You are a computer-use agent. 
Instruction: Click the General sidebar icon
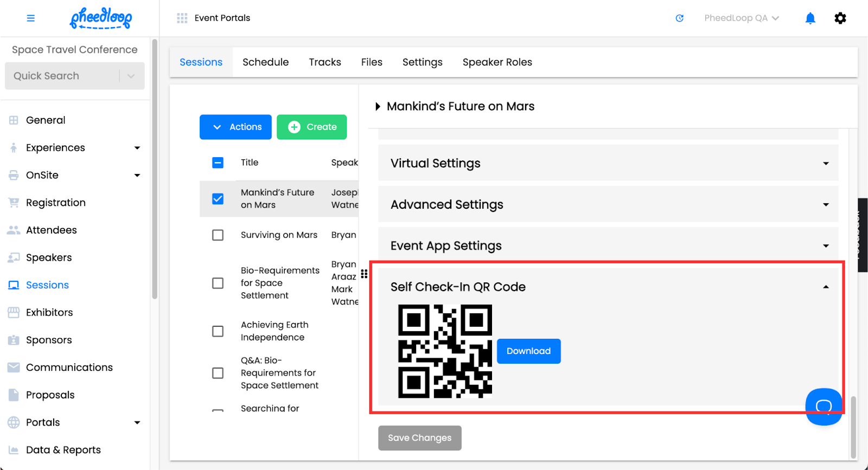[x=14, y=120]
